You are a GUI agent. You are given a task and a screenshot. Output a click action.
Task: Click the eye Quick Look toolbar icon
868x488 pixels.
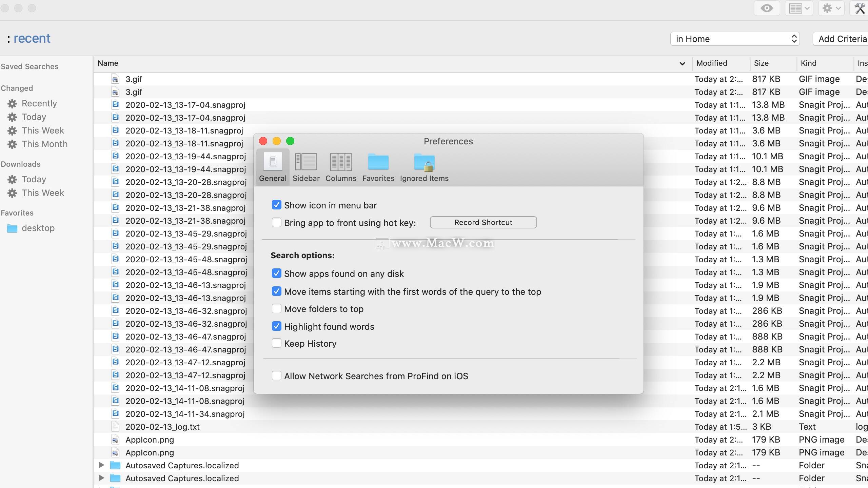tap(767, 8)
